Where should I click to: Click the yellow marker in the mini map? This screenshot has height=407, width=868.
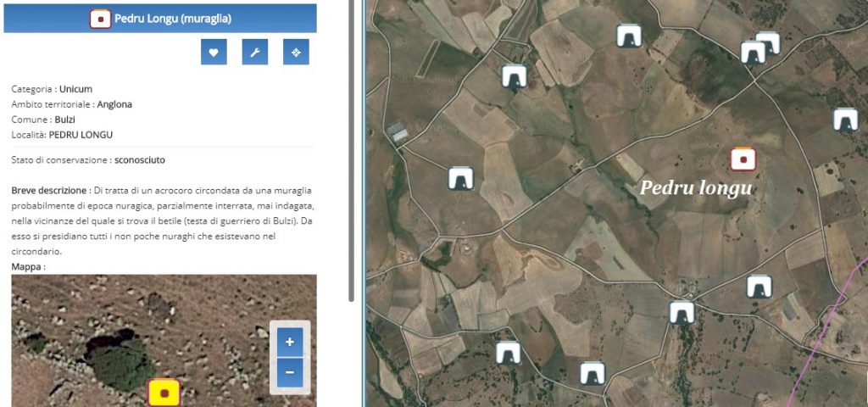(164, 393)
